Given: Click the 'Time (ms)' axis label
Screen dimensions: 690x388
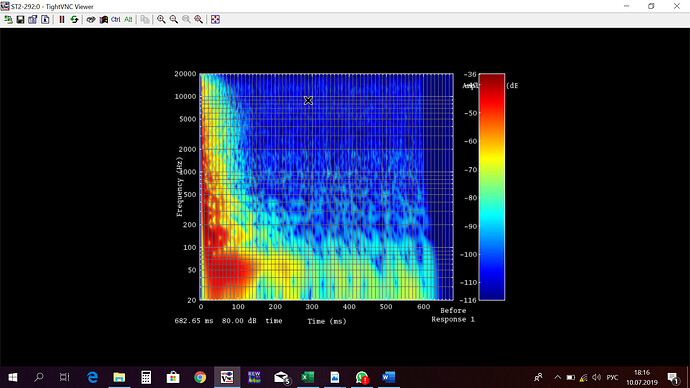Looking at the screenshot, I should [327, 321].
